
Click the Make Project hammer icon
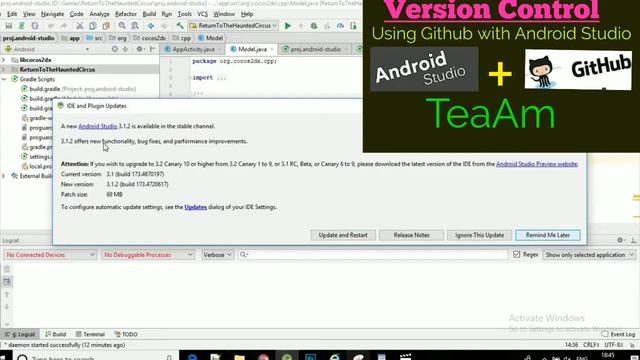(180, 26)
